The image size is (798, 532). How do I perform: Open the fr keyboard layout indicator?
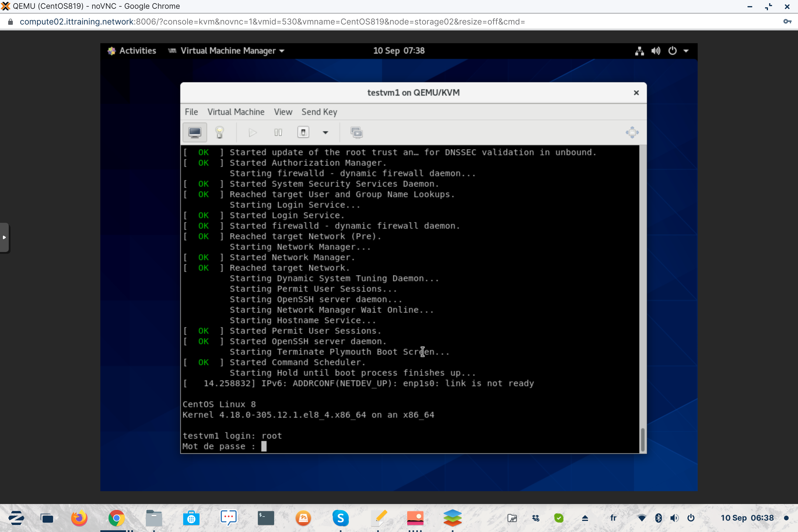click(613, 518)
